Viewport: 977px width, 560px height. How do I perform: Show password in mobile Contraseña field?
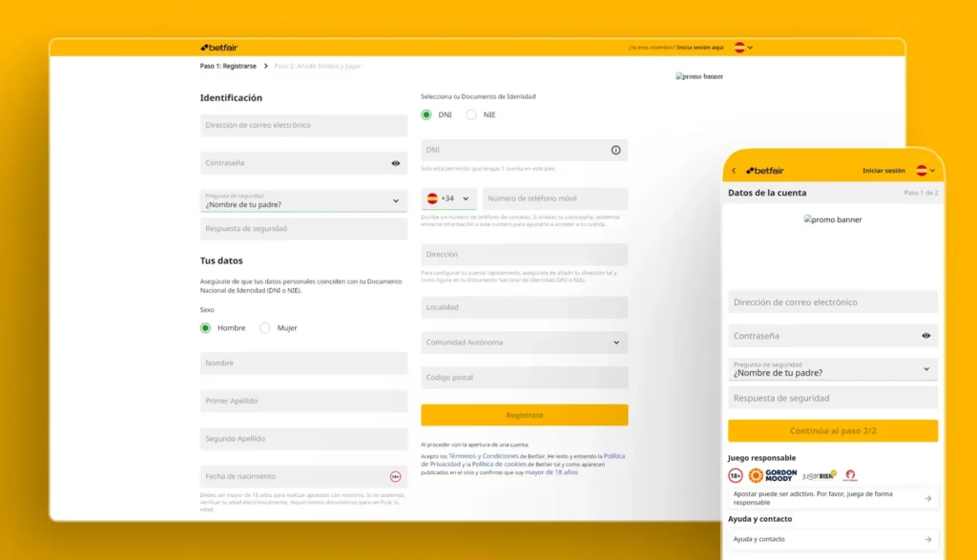tap(925, 336)
